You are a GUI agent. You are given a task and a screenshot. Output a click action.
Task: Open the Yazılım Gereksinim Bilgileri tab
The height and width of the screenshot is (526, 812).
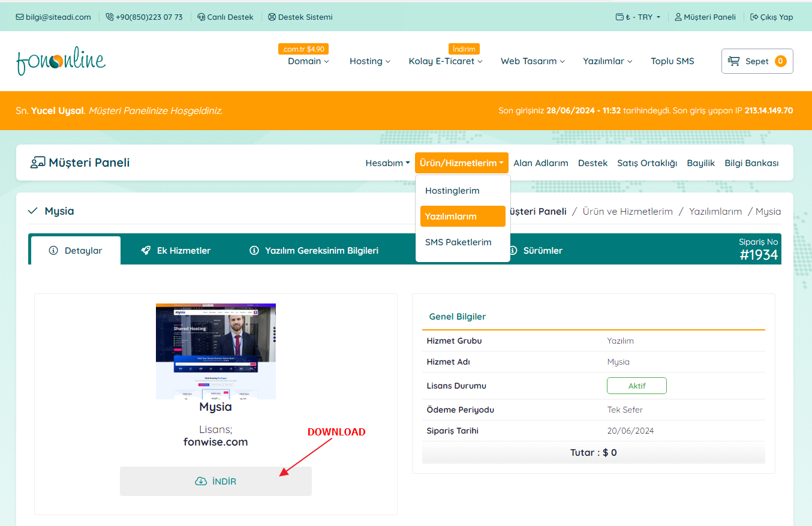[314, 251]
